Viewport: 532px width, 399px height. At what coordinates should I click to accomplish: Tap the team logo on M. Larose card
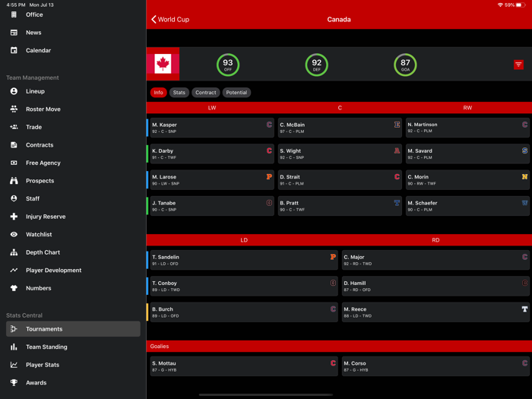(269, 177)
